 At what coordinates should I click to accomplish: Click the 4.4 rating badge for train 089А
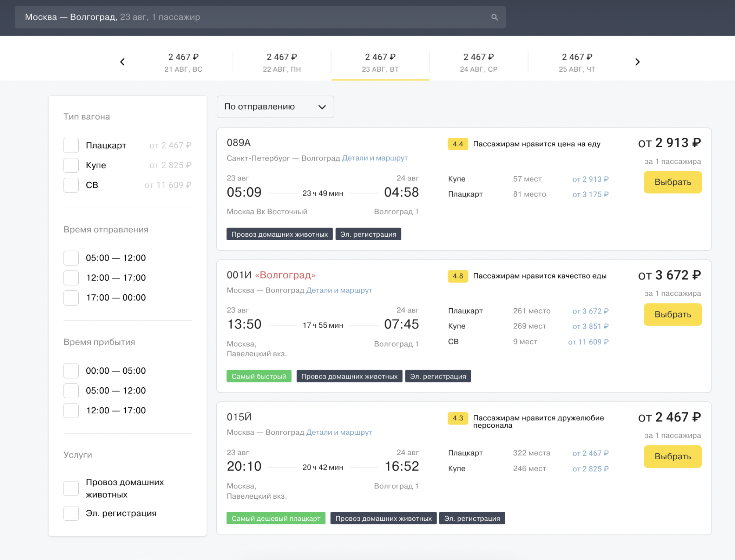click(458, 144)
